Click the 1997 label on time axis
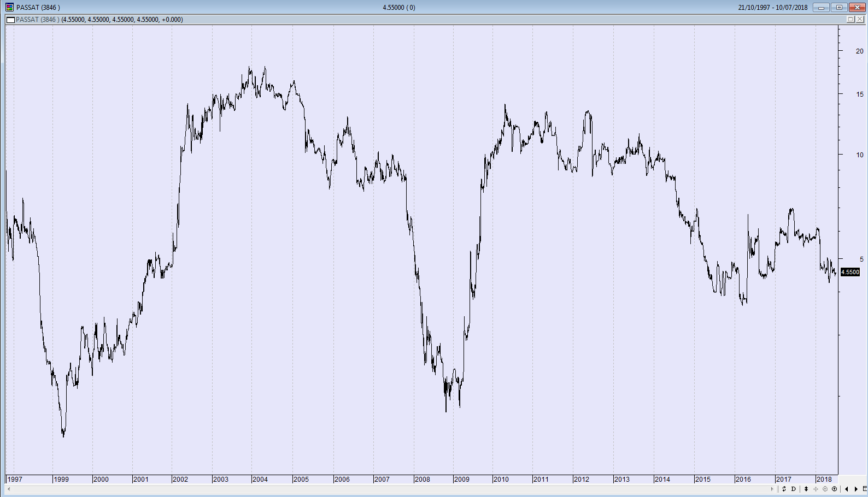The width and height of the screenshot is (868, 497). [15, 480]
